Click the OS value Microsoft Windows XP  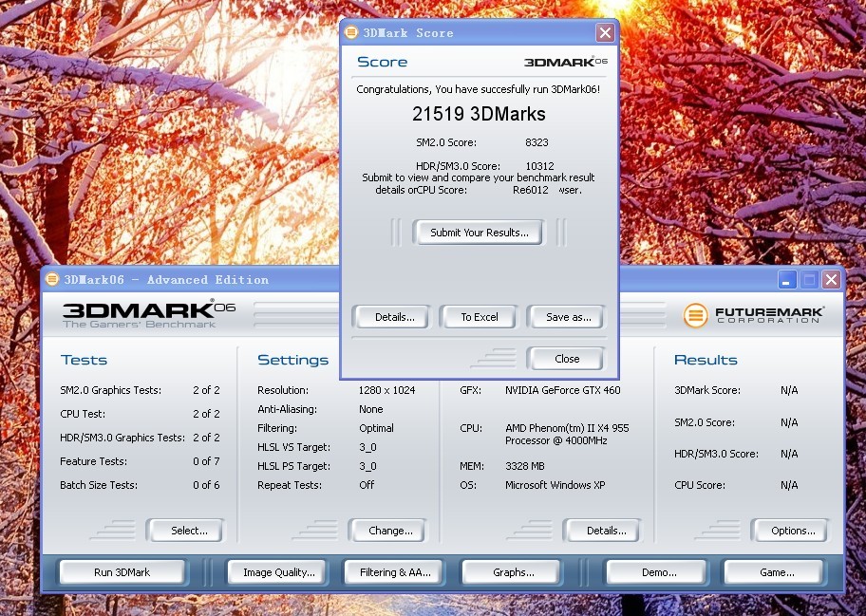point(555,485)
